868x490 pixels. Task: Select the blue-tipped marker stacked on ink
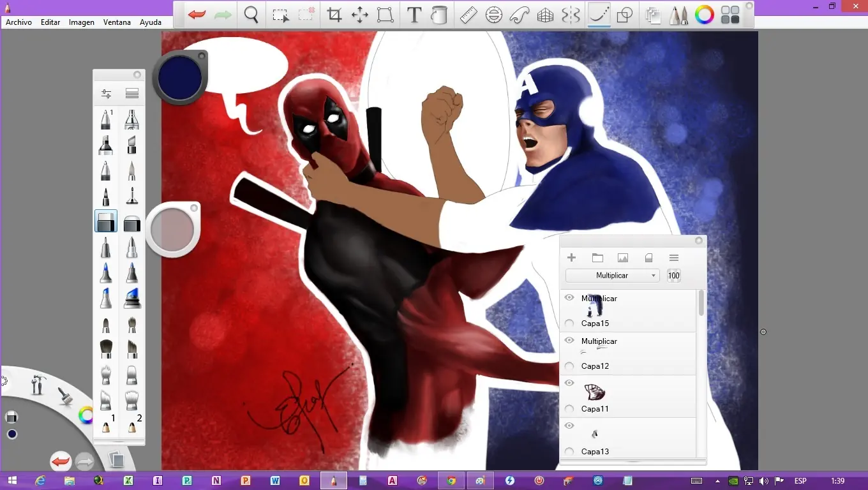coord(132,298)
